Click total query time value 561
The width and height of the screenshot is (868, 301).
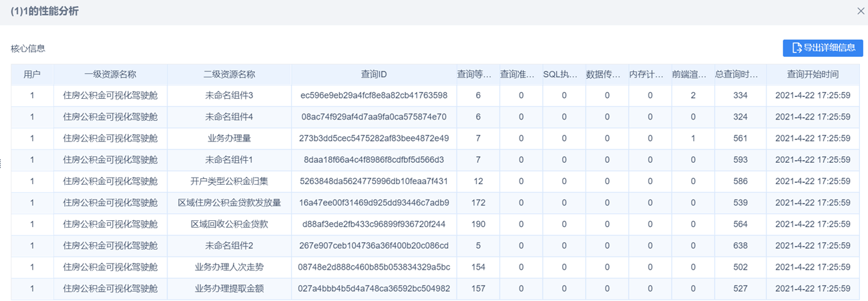(x=740, y=139)
